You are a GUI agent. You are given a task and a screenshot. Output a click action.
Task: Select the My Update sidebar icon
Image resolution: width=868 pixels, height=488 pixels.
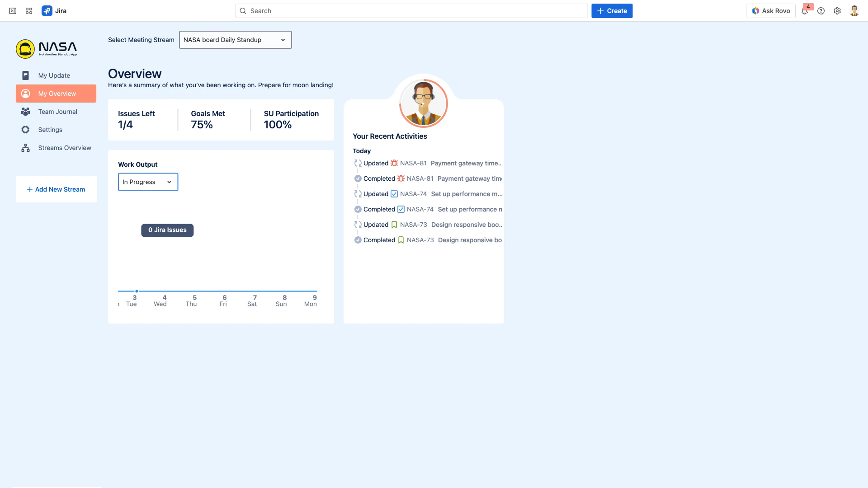(26, 75)
